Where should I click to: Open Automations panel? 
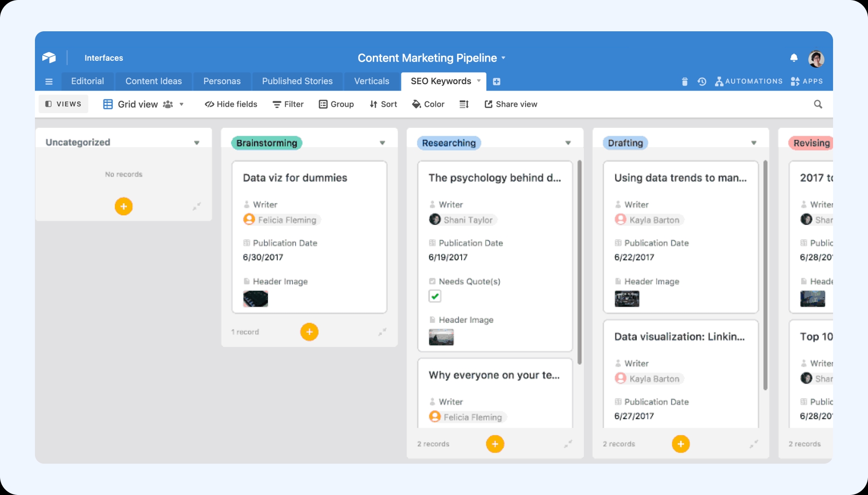[x=749, y=81]
